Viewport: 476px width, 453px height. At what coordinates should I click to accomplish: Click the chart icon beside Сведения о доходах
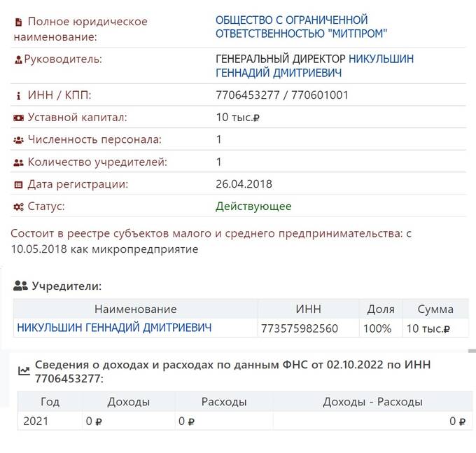(x=24, y=371)
